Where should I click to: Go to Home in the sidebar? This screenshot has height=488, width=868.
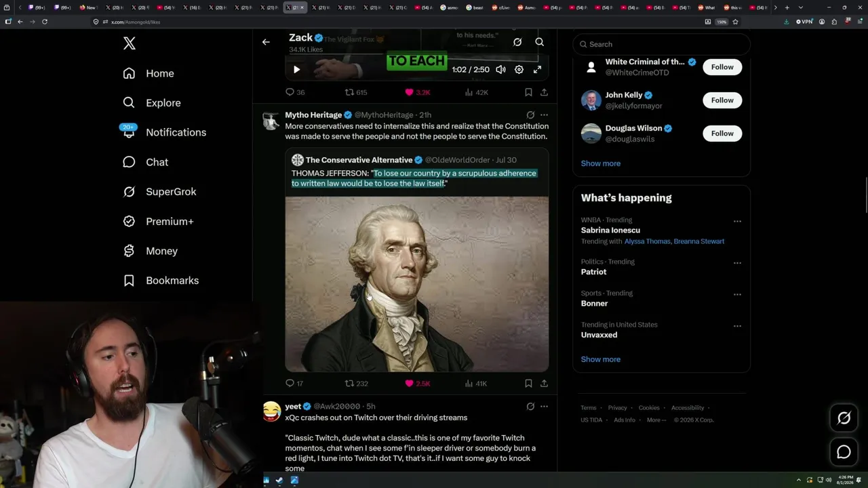pos(149,73)
